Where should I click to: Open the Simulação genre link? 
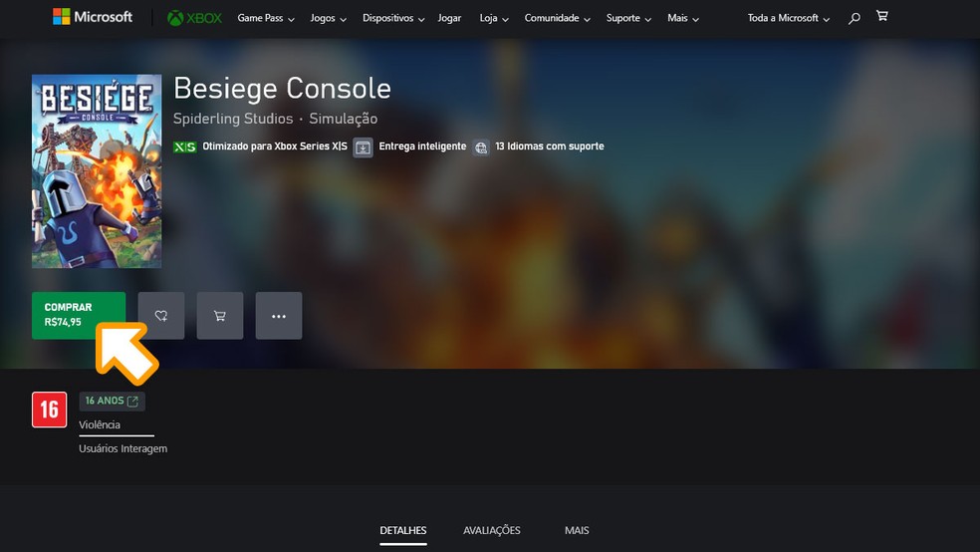(344, 119)
